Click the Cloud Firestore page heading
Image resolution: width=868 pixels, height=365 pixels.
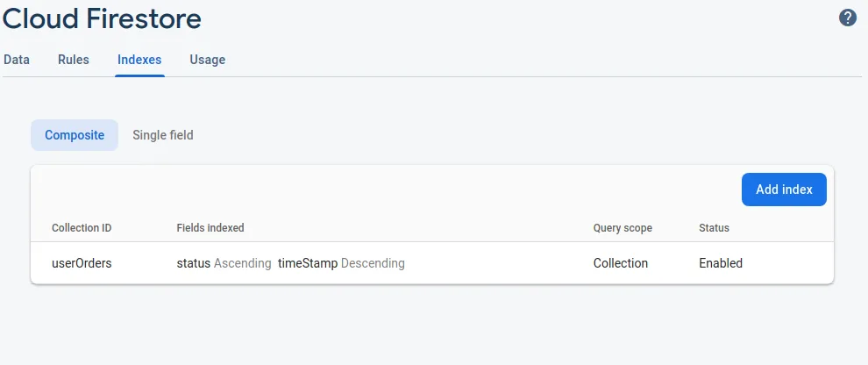click(x=102, y=18)
